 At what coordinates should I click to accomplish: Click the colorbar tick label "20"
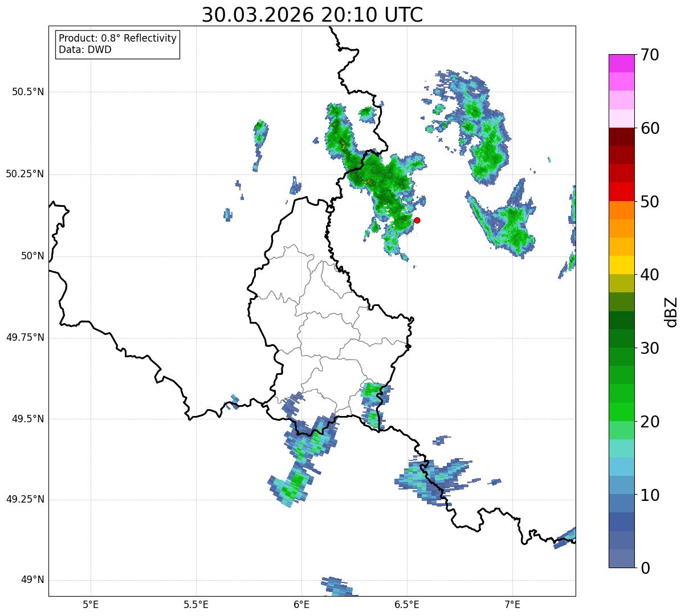pyautogui.click(x=650, y=422)
